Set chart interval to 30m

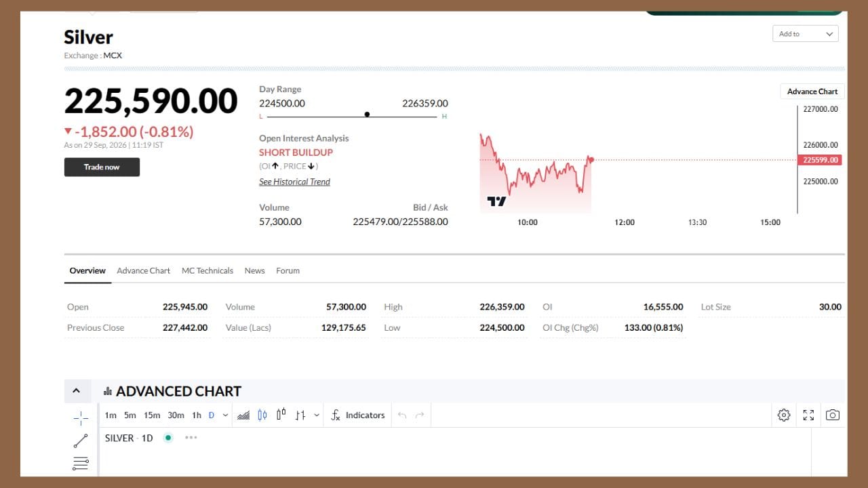coord(176,415)
